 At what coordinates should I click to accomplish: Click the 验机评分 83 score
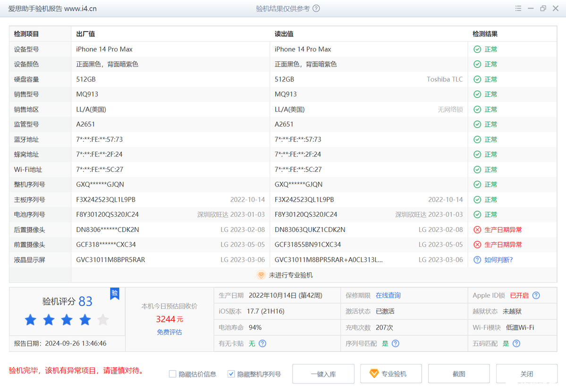[67, 301]
